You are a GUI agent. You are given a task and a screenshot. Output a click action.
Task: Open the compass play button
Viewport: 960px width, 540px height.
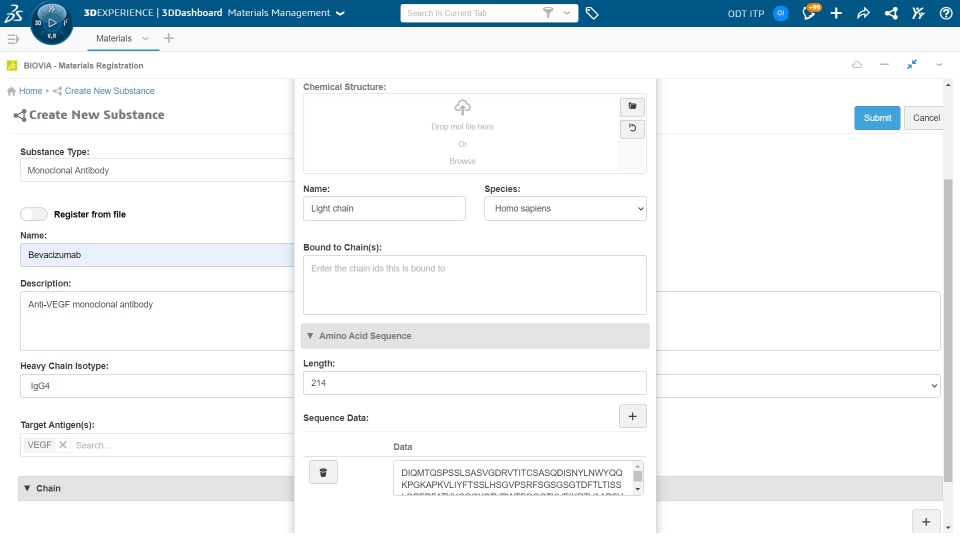pyautogui.click(x=52, y=23)
